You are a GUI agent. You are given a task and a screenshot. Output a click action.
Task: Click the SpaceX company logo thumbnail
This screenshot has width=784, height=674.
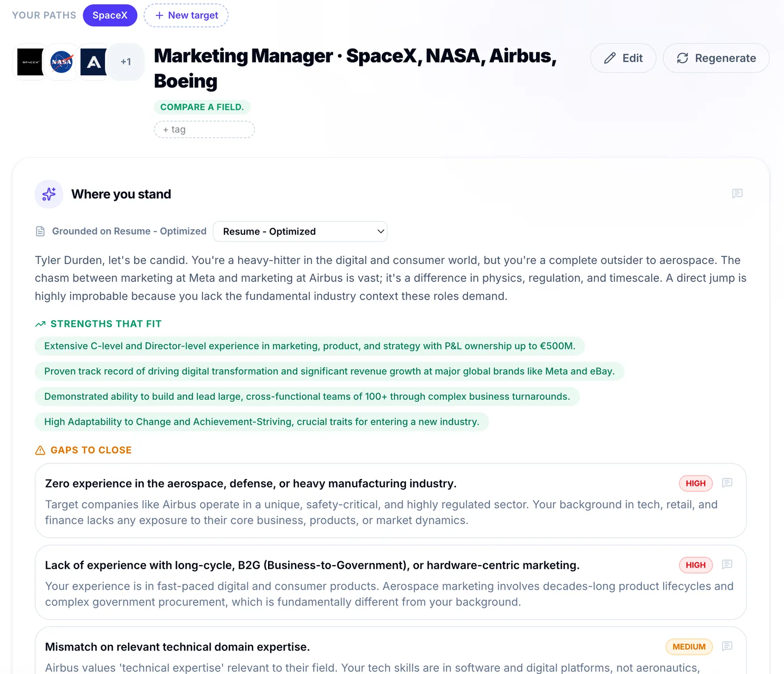(30, 62)
